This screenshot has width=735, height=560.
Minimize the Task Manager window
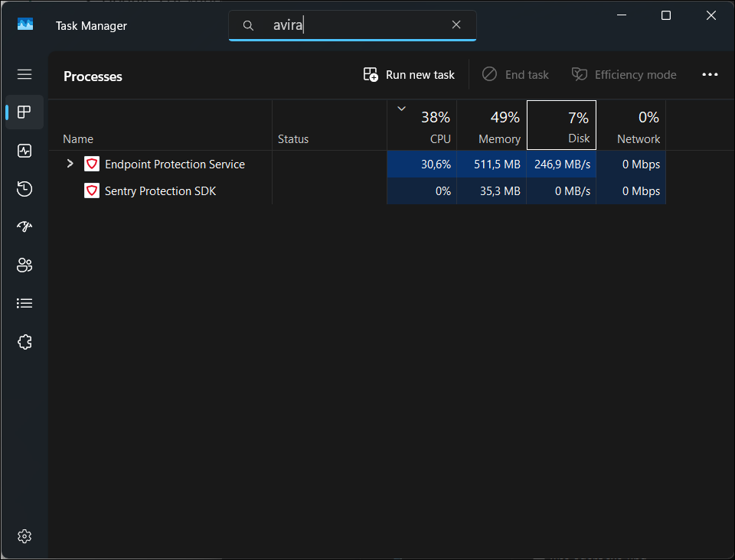(622, 15)
